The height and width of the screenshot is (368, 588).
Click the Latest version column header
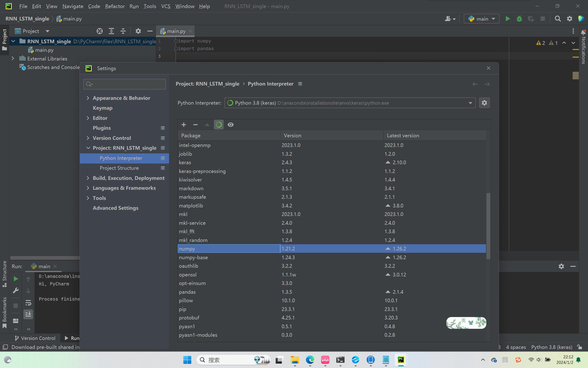(435, 135)
